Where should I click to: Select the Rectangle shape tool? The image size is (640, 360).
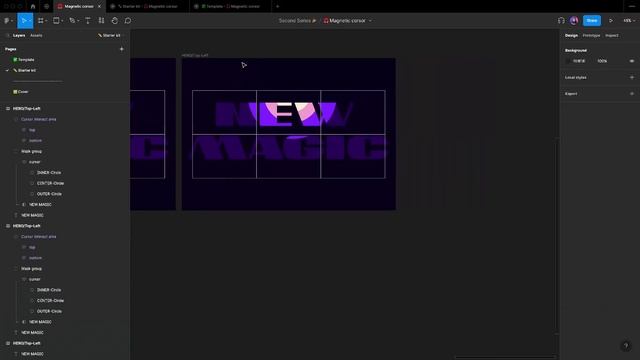click(56, 20)
